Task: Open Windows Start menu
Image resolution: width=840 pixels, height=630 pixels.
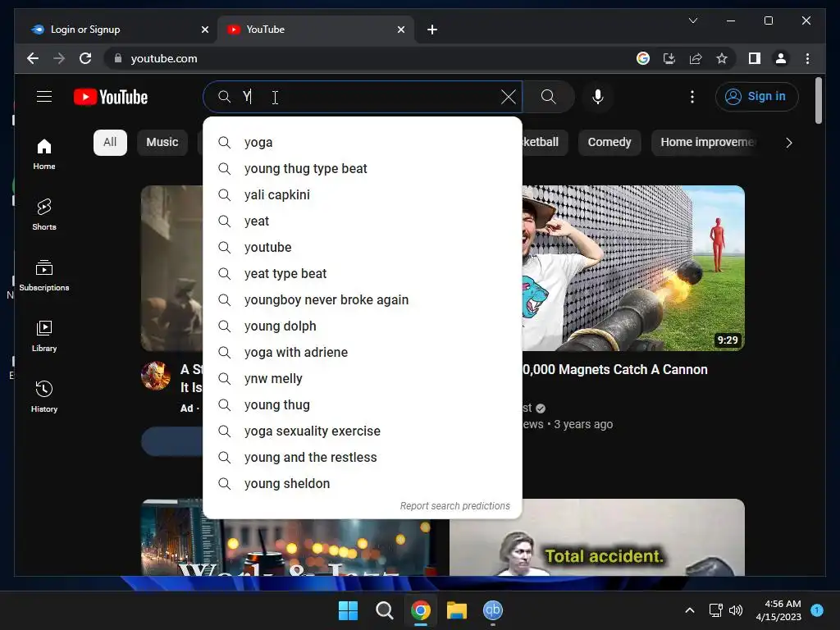Action: (x=348, y=610)
